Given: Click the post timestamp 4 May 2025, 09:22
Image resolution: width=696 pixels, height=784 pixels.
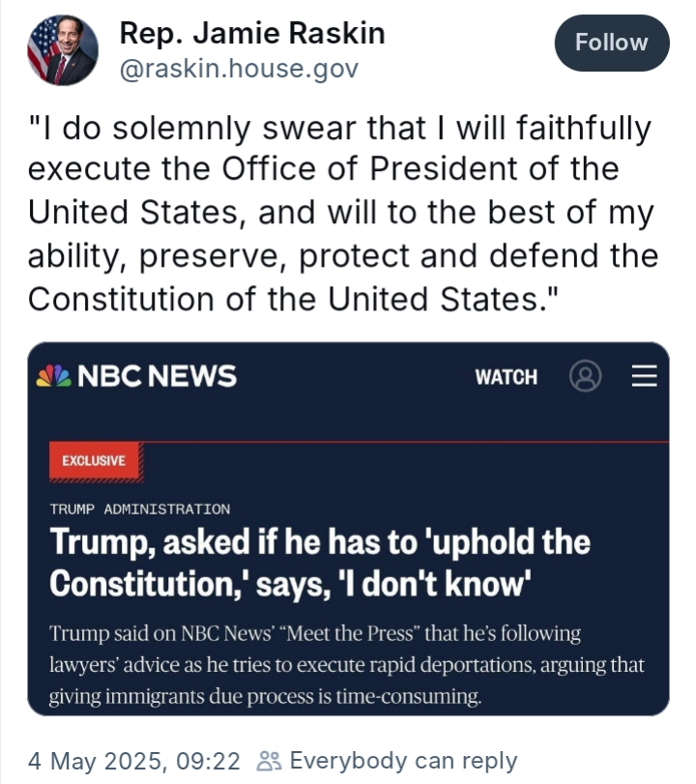Looking at the screenshot, I should [x=135, y=761].
